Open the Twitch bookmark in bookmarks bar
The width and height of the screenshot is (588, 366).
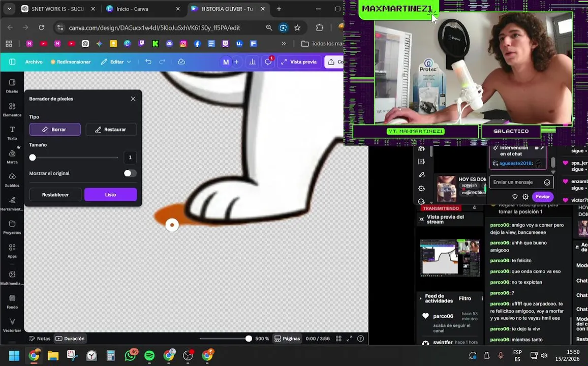point(141,44)
